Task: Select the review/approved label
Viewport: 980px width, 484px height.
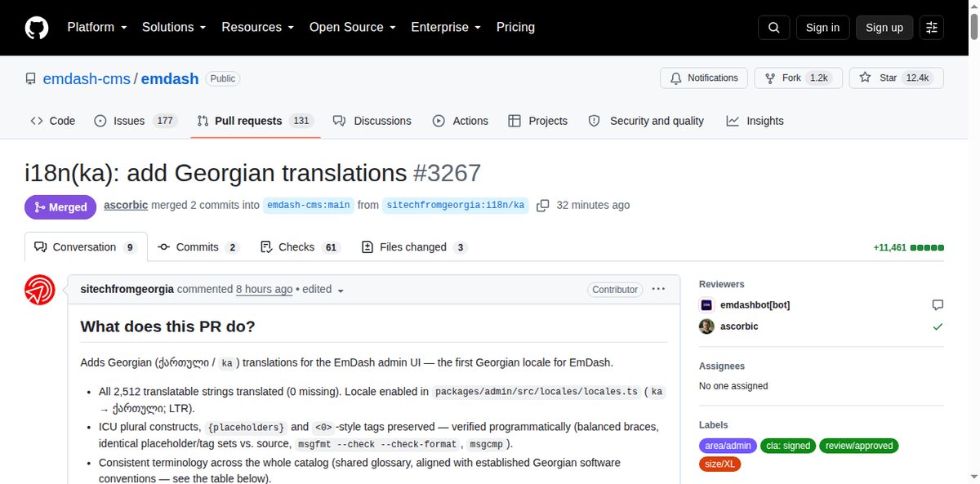Action: [x=858, y=446]
